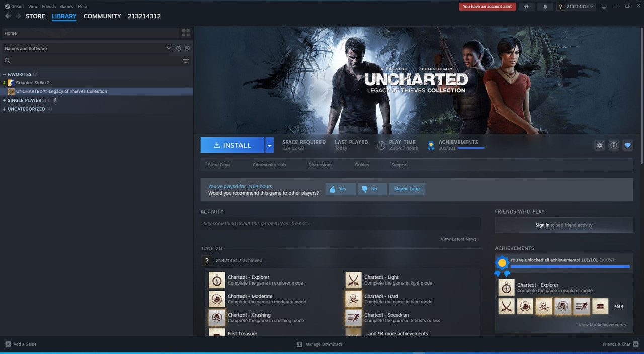Click Maybe Later button
The image size is (644, 354).
coord(407,189)
